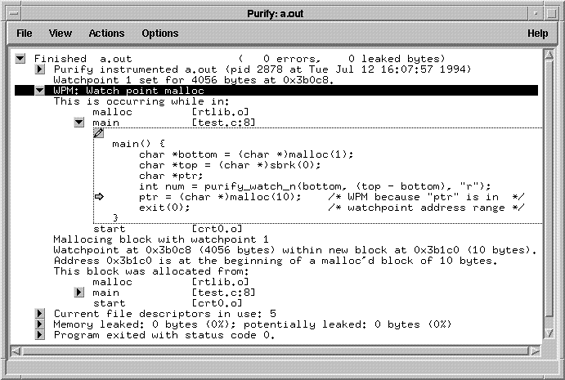This screenshot has width=565, height=380.
Task: Open the Help menu
Action: (538, 33)
